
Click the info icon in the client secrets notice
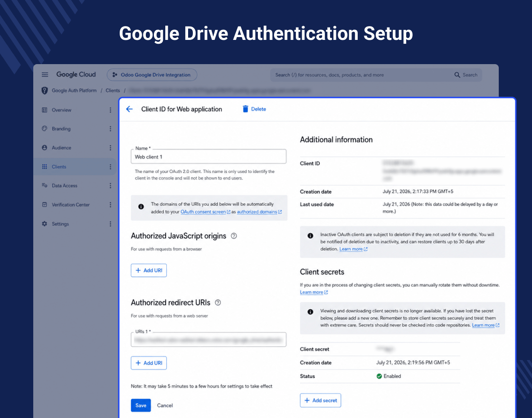tap(311, 312)
